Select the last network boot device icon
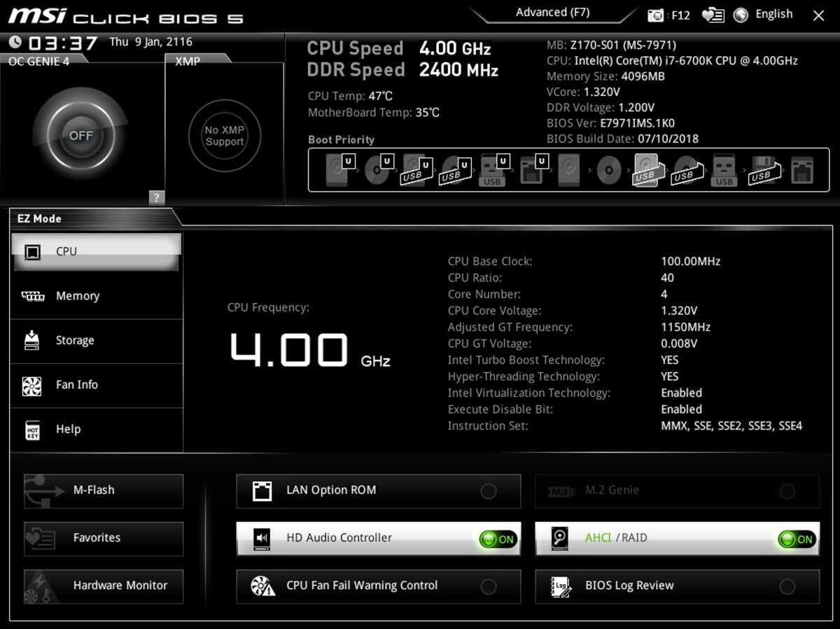Screen dimensions: 840x629 pyautogui.click(x=801, y=170)
